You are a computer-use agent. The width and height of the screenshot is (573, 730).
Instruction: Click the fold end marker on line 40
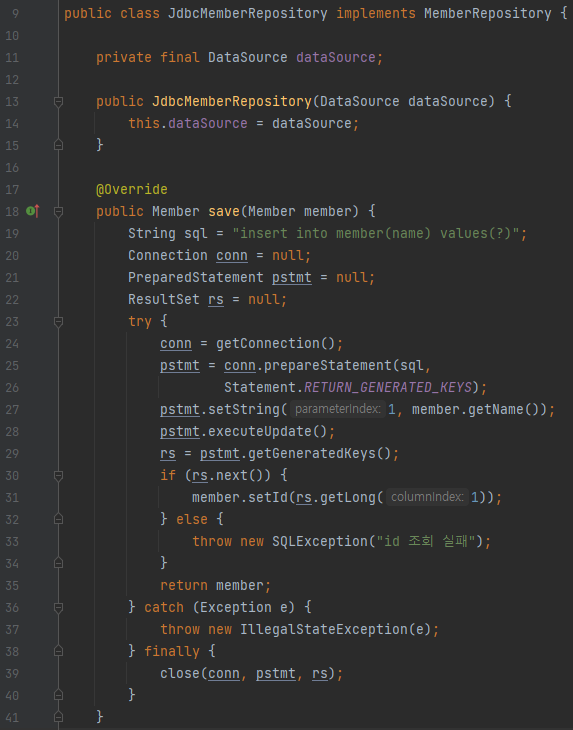(x=58, y=695)
